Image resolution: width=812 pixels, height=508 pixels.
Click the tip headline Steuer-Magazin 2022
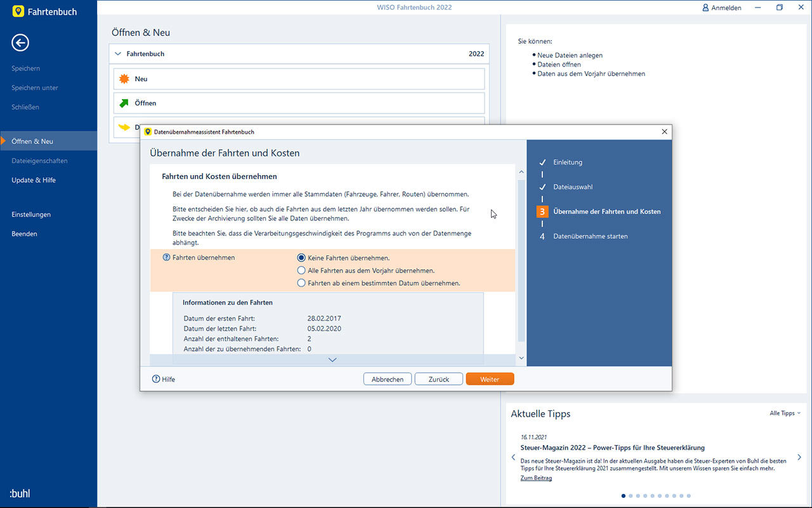click(x=613, y=448)
